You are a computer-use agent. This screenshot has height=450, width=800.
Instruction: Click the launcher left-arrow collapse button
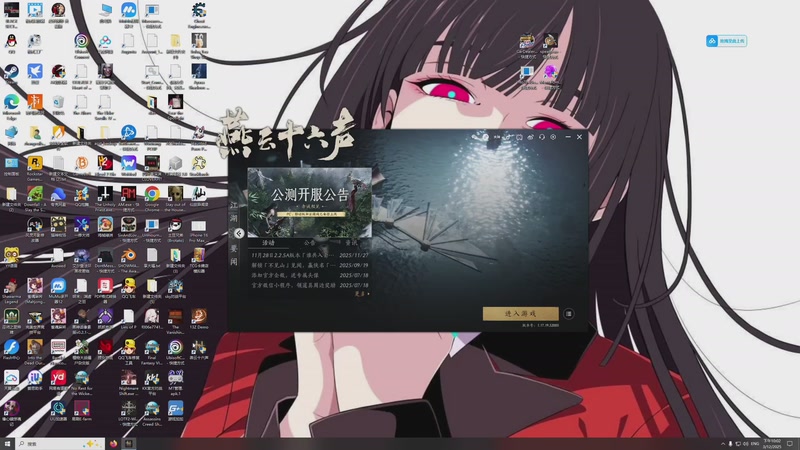[x=239, y=233]
